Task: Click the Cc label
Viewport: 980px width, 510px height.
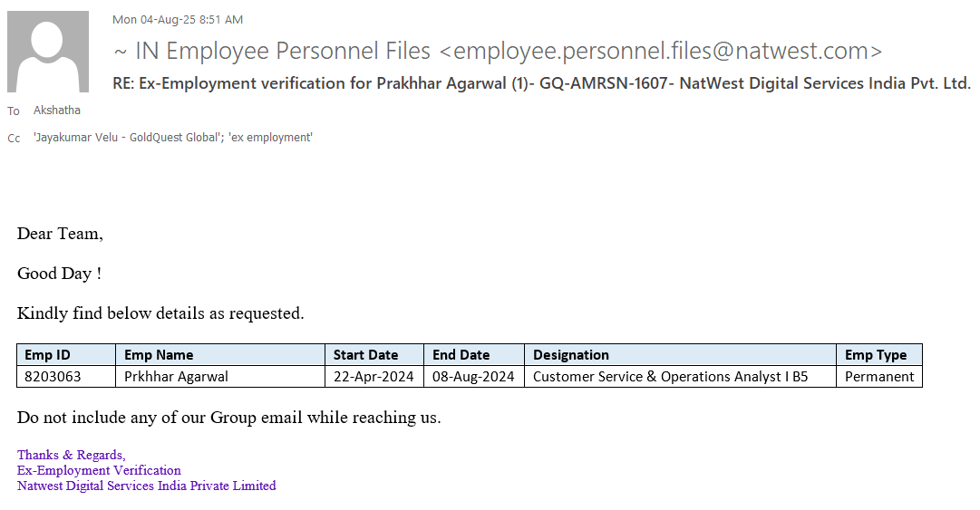Action: (x=14, y=139)
